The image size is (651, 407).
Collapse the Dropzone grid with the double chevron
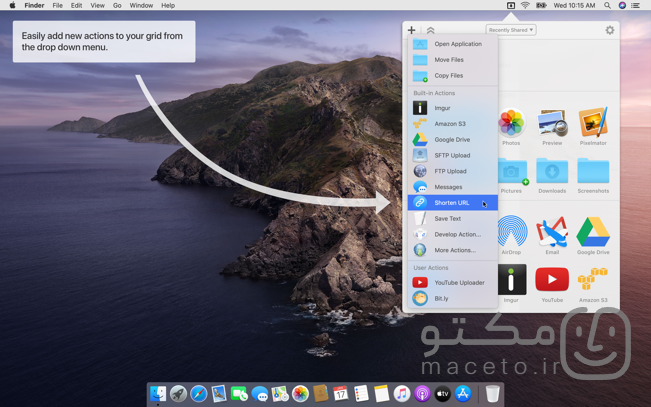pyautogui.click(x=431, y=30)
